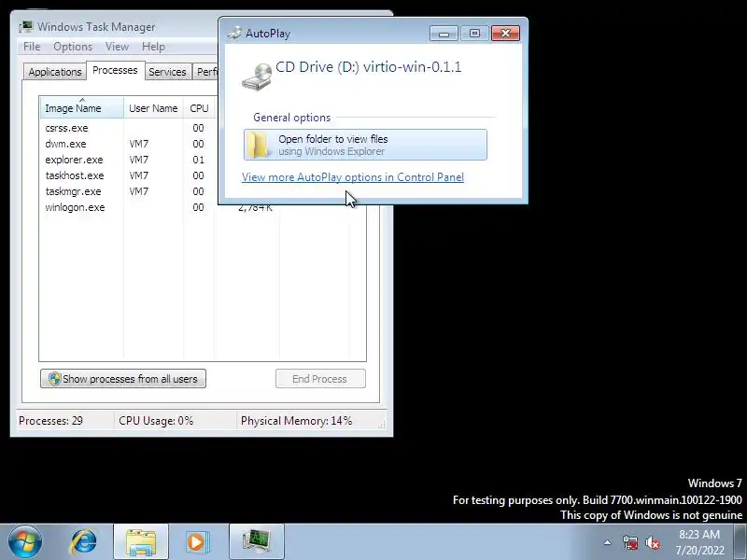This screenshot has height=560, width=747.
Task: Choose Open folder to view files
Action: (365, 145)
